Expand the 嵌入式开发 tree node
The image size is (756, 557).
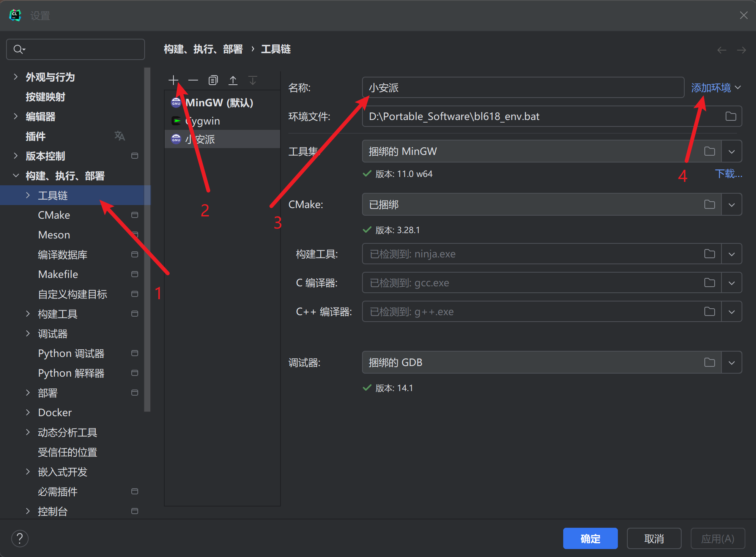28,472
